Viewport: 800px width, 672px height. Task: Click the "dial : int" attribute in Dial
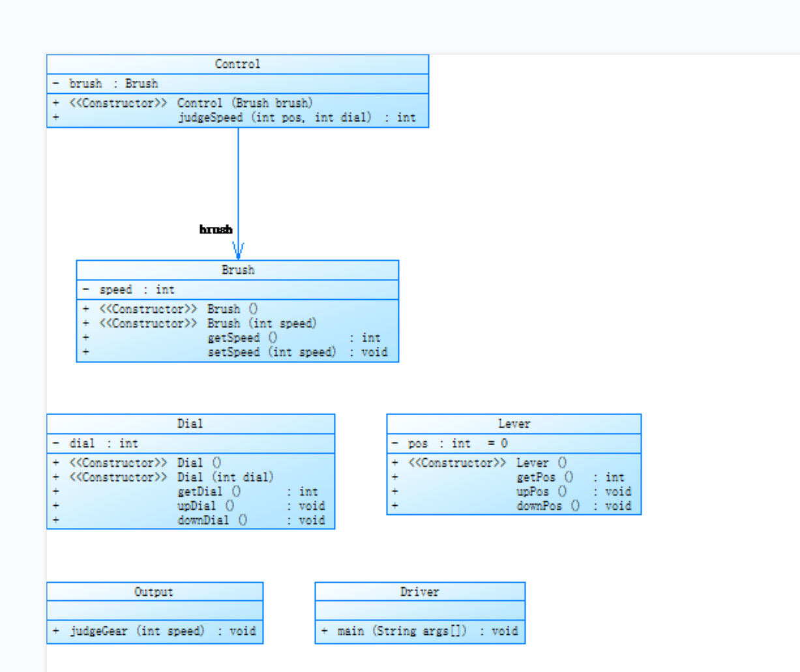tap(95, 443)
